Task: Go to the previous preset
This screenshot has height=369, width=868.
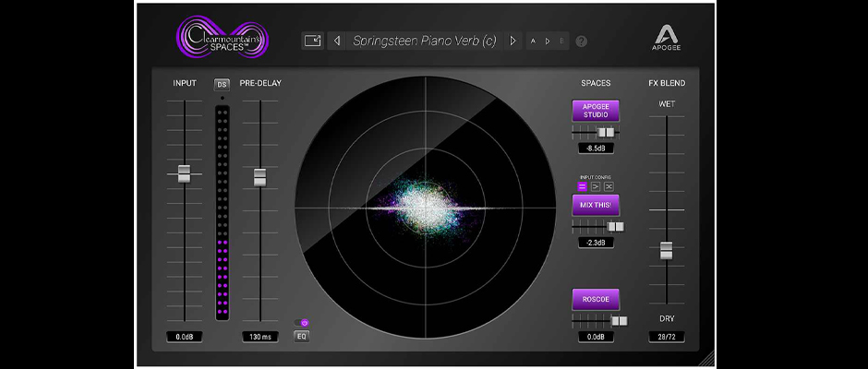Action: click(x=337, y=41)
